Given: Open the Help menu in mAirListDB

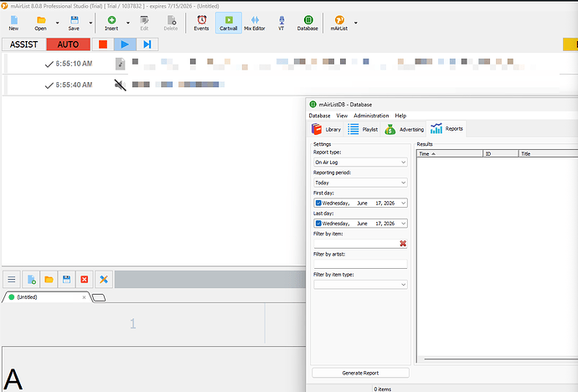Looking at the screenshot, I should [x=400, y=116].
